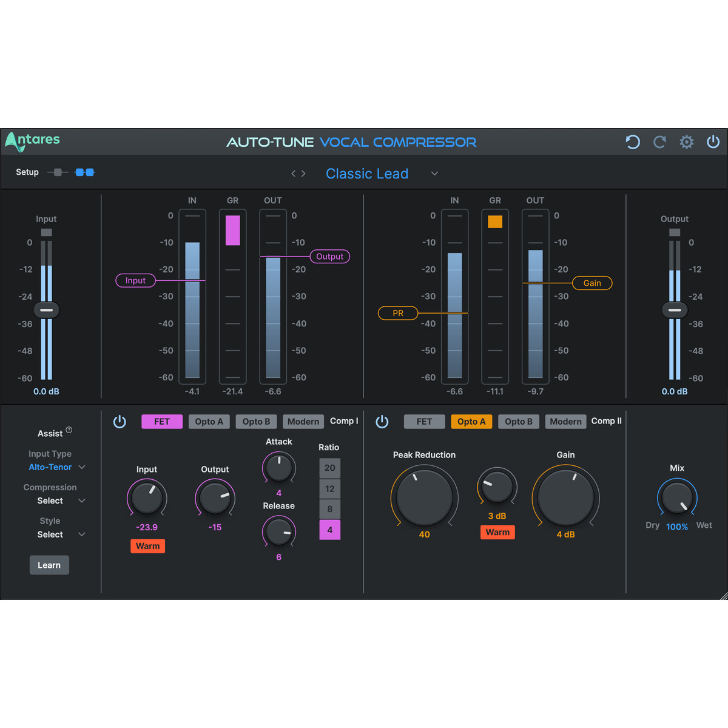
Task: Click the -15 output knob value
Action: click(215, 527)
